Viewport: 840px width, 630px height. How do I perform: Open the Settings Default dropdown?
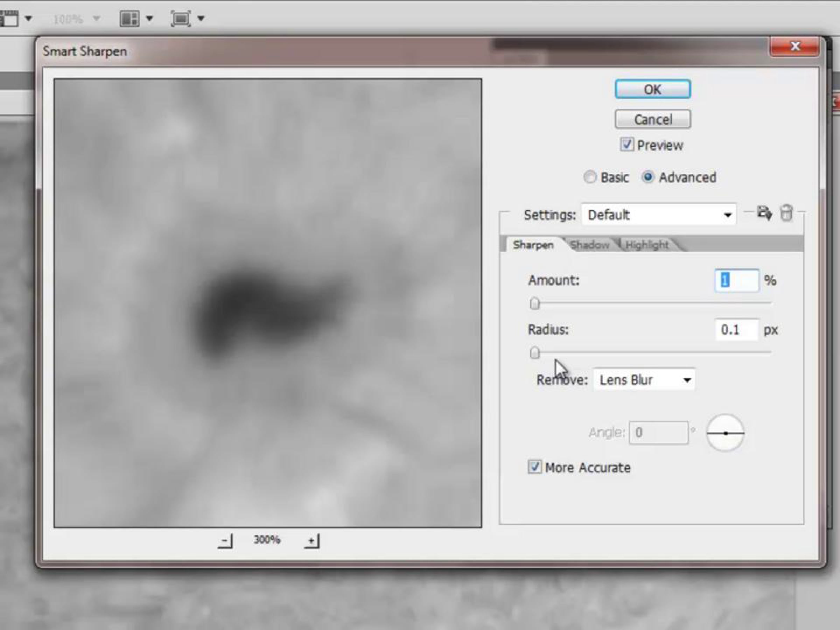click(x=659, y=215)
